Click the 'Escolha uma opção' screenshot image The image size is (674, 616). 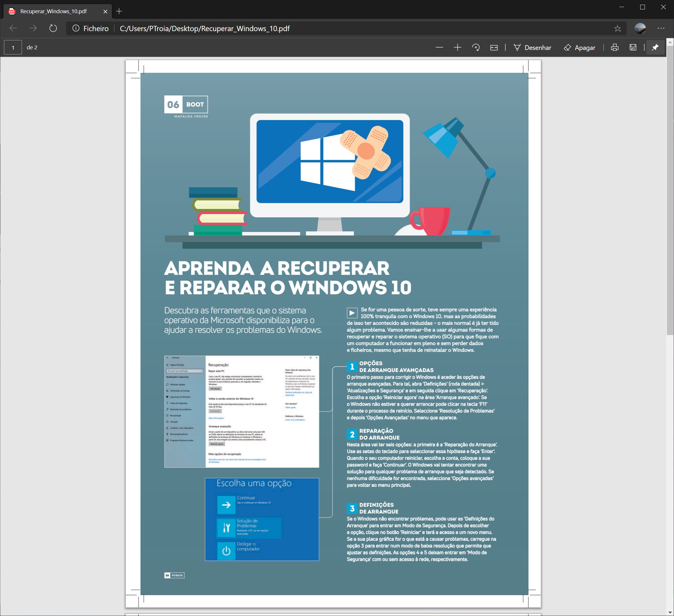point(262,519)
